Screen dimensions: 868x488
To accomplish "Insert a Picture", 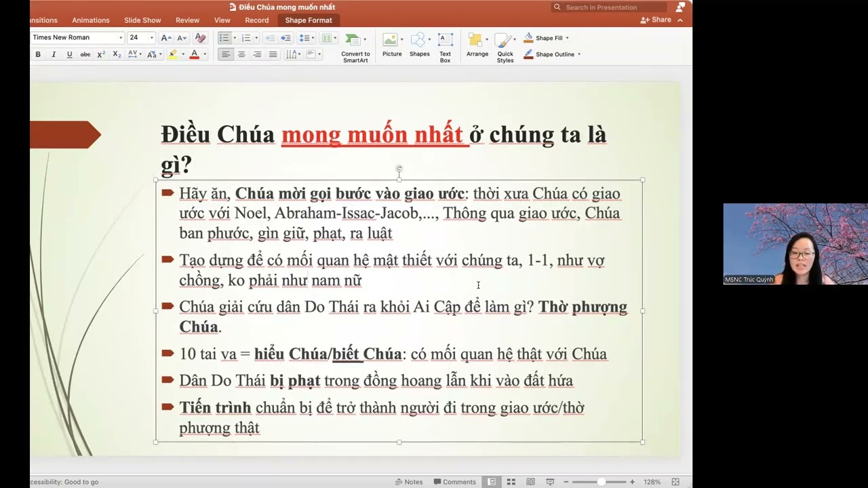I will pyautogui.click(x=391, y=45).
